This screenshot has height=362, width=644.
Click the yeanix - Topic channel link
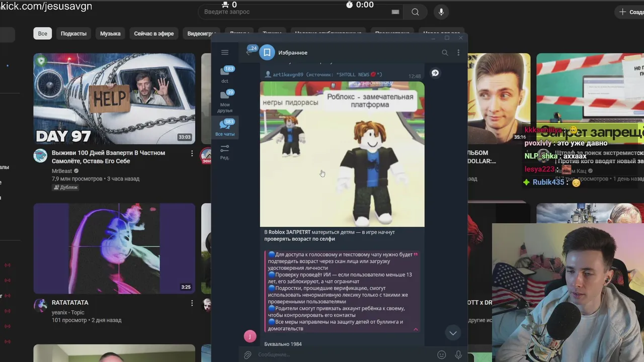[x=68, y=312]
